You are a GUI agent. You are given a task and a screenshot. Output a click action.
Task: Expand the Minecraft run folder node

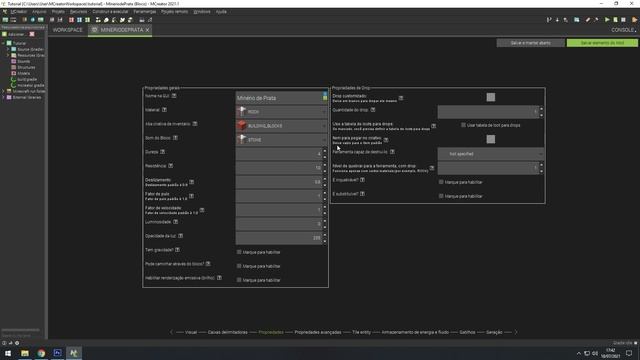coord(4,91)
